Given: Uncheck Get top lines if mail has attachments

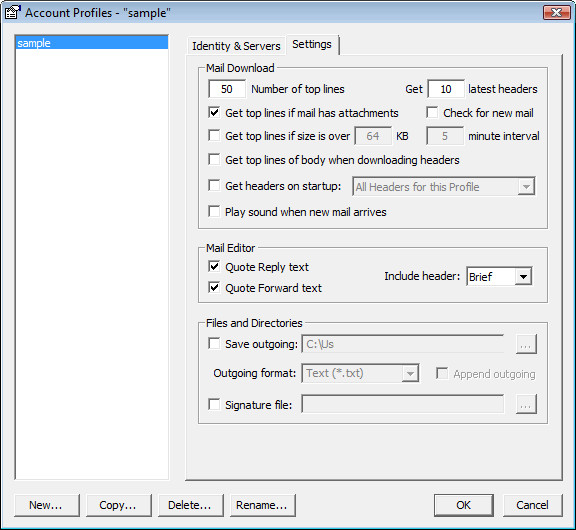Looking at the screenshot, I should pos(214,112).
